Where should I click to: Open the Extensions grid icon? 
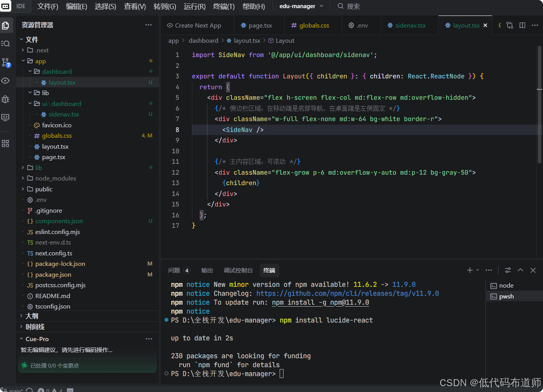pos(5,144)
